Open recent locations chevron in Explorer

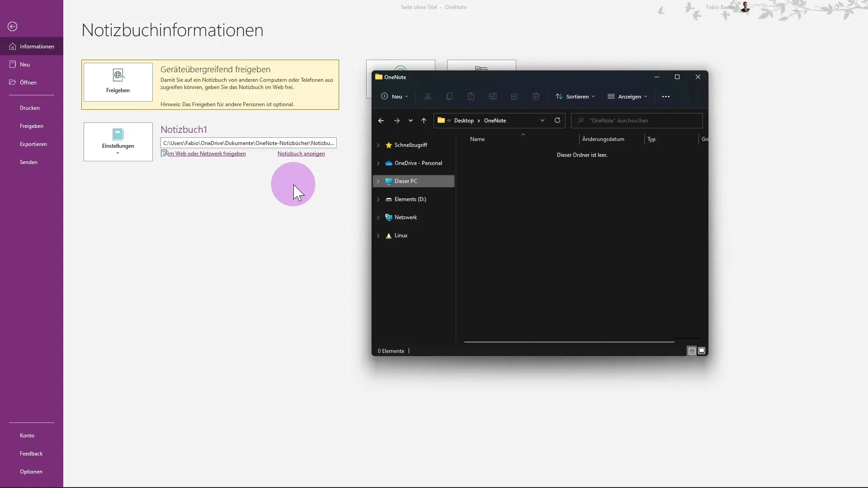(410, 121)
